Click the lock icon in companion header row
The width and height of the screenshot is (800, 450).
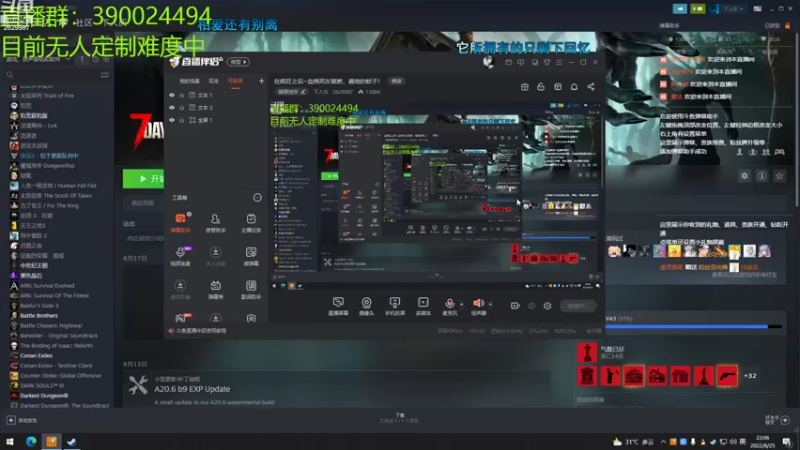(x=541, y=87)
